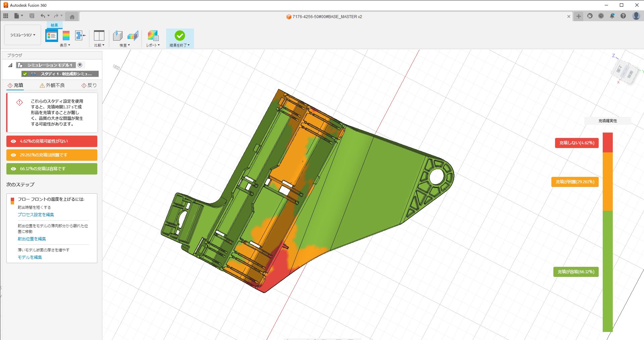The image size is (644, 340).
Task: Open the guided results view icon
Action: pyautogui.click(x=52, y=36)
